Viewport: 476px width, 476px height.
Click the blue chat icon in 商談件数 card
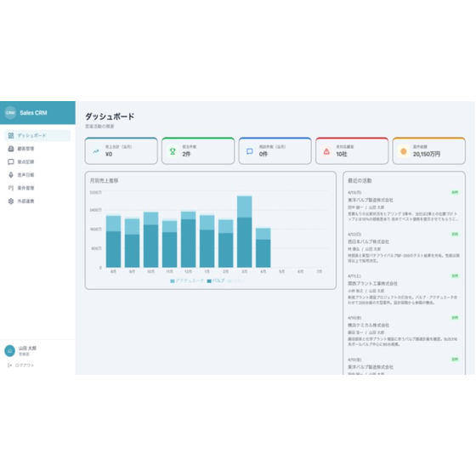point(250,151)
